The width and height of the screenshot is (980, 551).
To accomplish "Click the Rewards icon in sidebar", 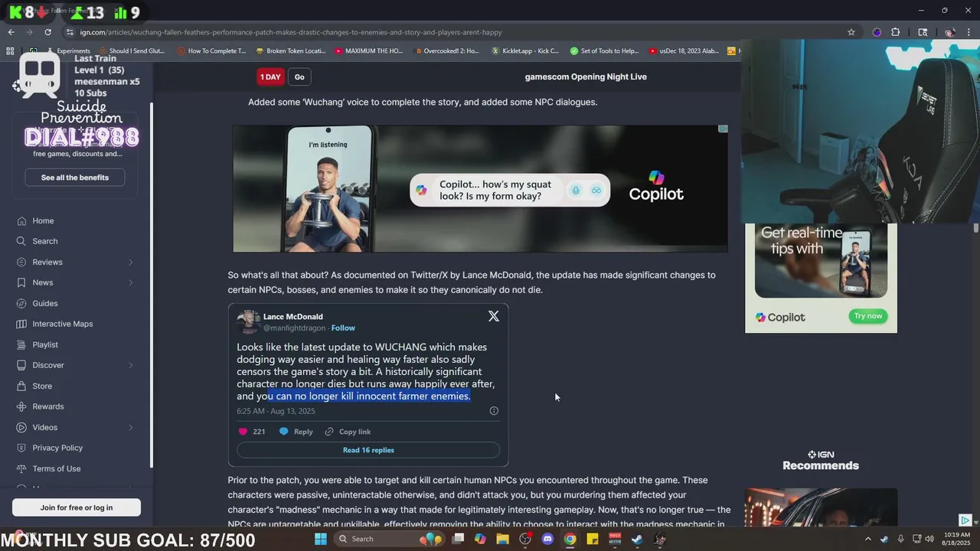I will coord(21,406).
